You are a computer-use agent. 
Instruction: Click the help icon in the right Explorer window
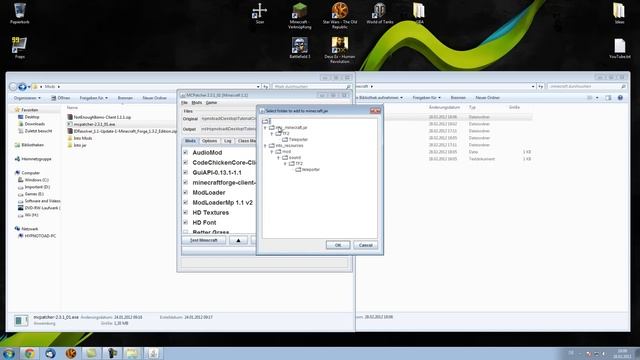(620, 98)
